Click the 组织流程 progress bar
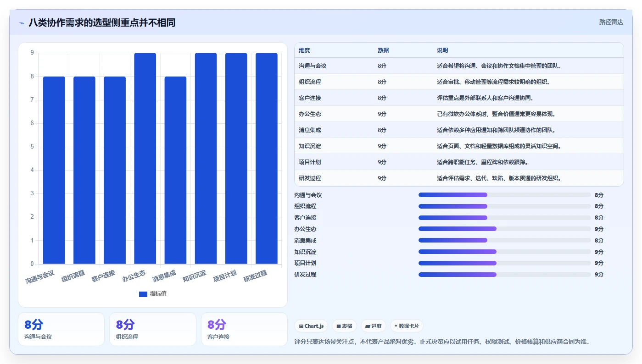The image size is (642, 364). pyautogui.click(x=504, y=206)
